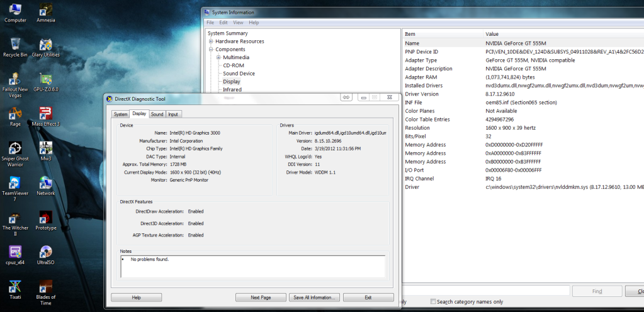Launch the TeamViewer 7 shortcut
This screenshot has width=644, height=312.
tap(15, 189)
